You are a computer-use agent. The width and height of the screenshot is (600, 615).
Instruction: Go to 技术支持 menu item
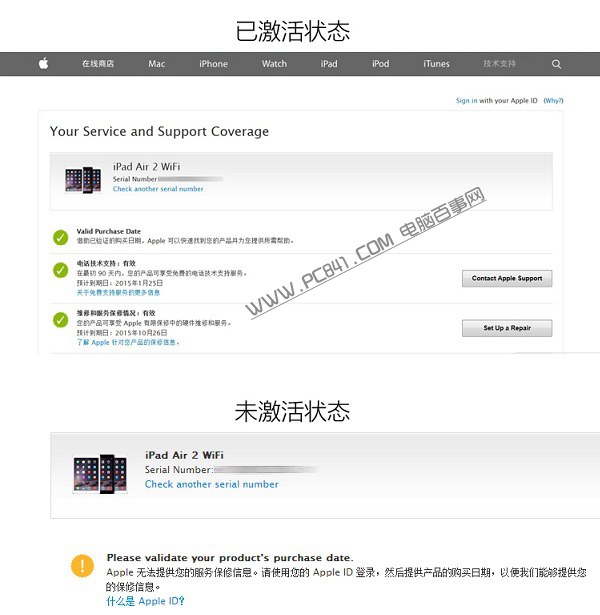point(499,64)
